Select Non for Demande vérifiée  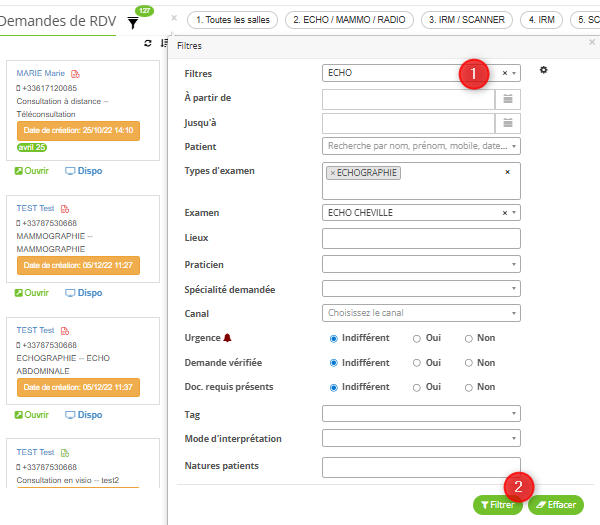point(469,363)
